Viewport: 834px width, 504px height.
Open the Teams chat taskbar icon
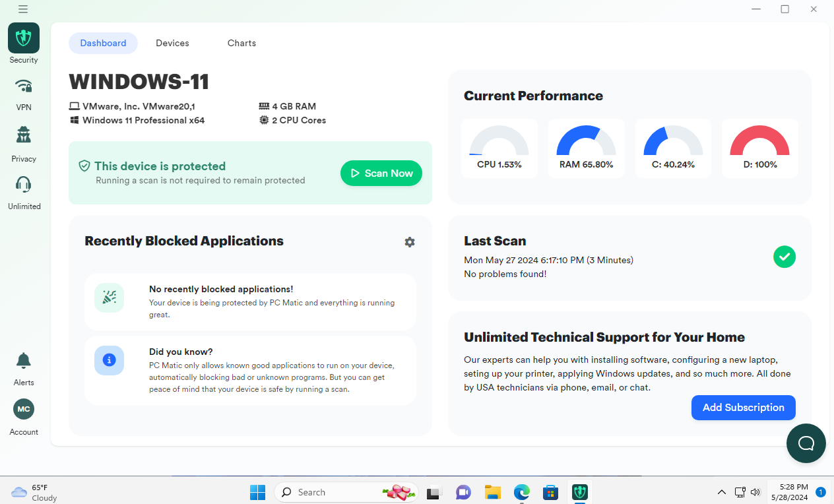pos(463,492)
